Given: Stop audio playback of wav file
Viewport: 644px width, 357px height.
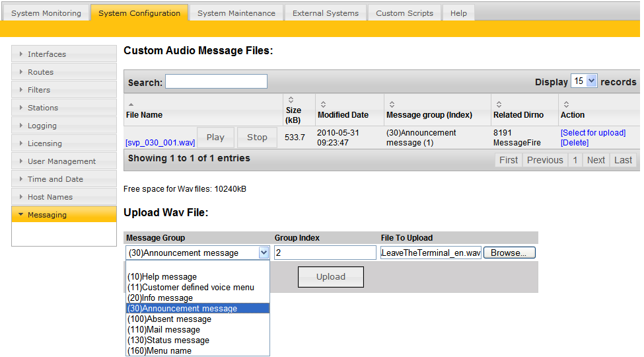Looking at the screenshot, I should [257, 138].
